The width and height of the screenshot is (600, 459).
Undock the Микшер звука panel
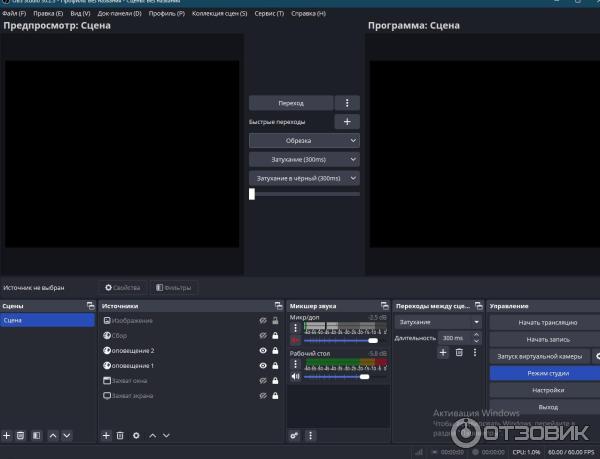385,306
